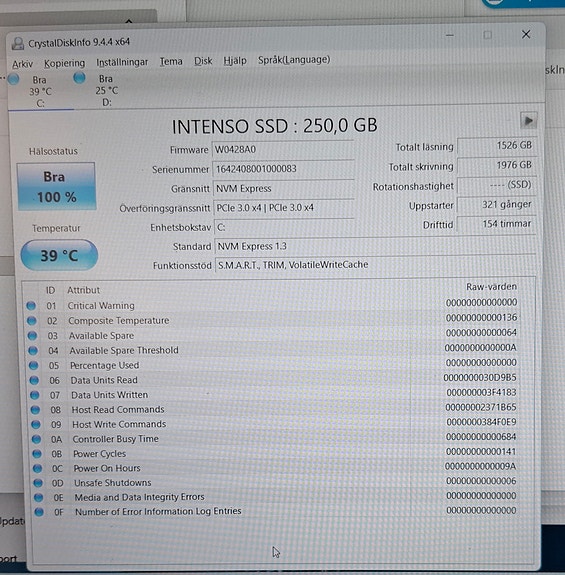Click the status dot for Critical Warning
Screen dimensions: 565x575
[x=31, y=305]
